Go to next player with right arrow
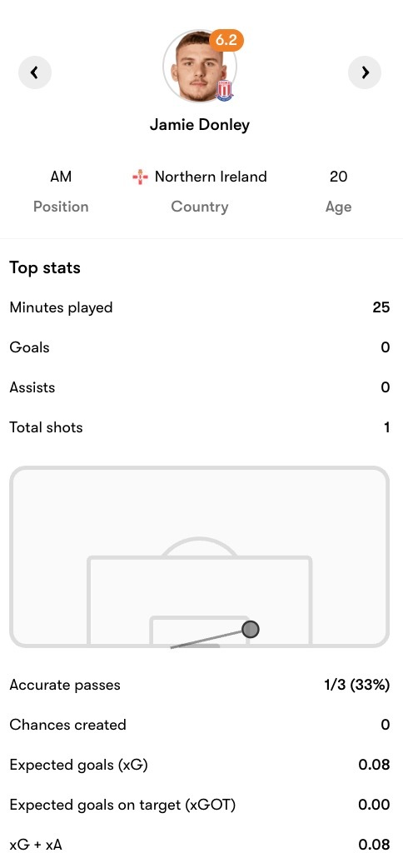 [365, 72]
